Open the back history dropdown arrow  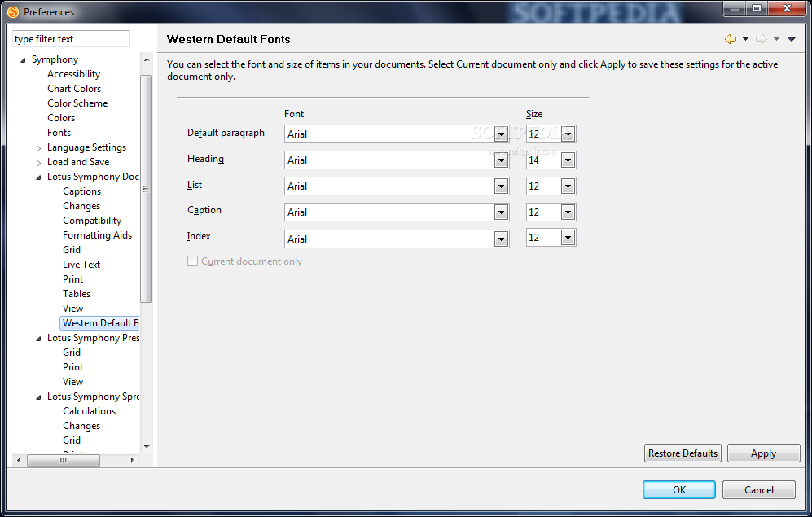click(x=746, y=39)
